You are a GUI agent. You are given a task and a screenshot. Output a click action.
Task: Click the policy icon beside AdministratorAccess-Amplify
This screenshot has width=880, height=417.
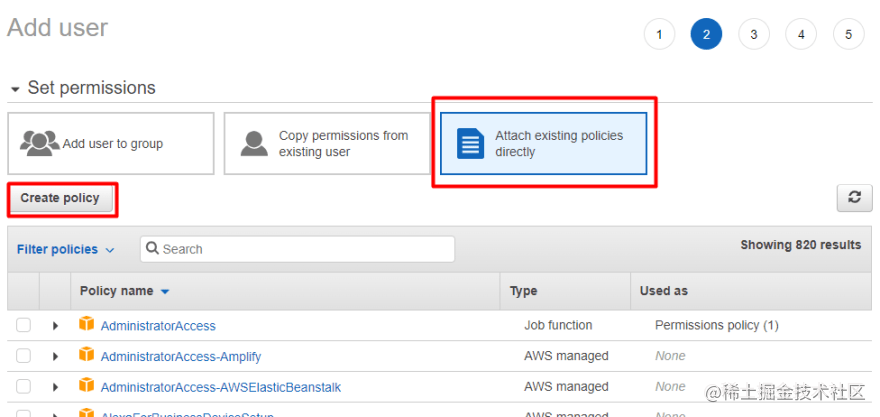[x=86, y=355]
